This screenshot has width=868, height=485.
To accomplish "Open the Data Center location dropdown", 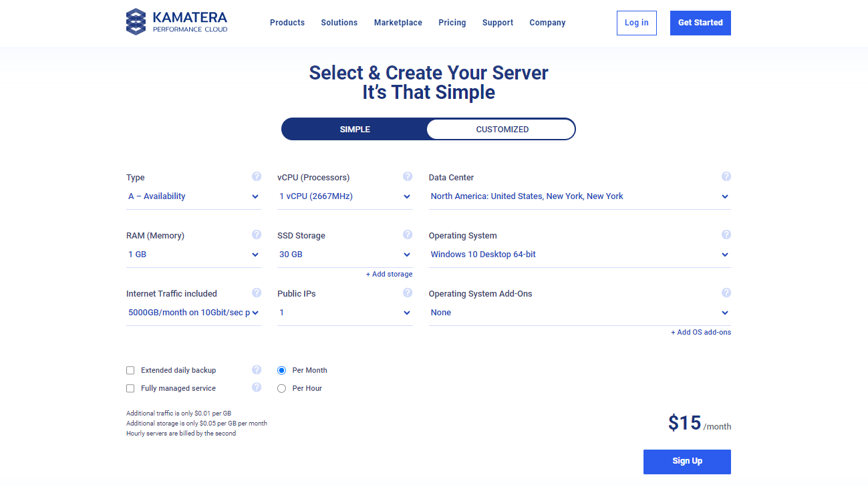I will pos(579,196).
